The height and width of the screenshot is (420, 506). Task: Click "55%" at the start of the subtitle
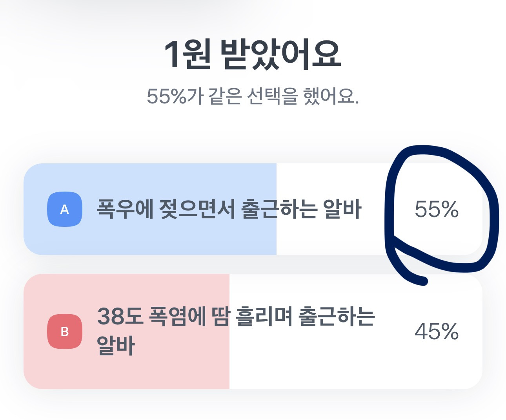tap(166, 96)
